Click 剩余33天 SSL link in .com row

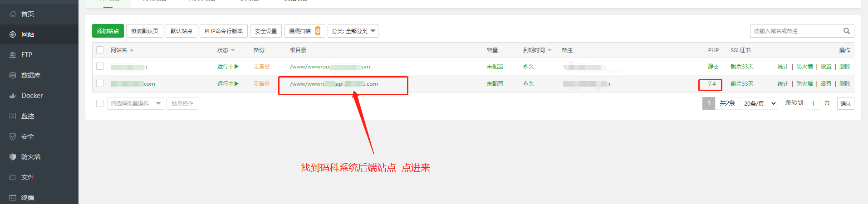pyautogui.click(x=742, y=84)
